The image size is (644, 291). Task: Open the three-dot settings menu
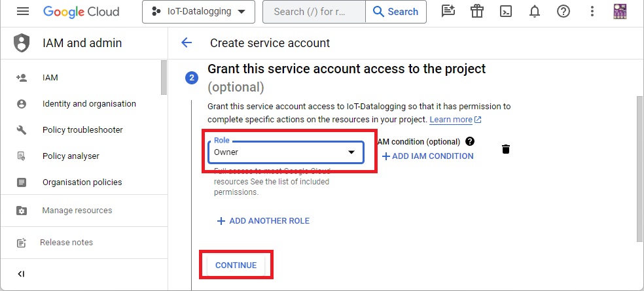pos(592,12)
